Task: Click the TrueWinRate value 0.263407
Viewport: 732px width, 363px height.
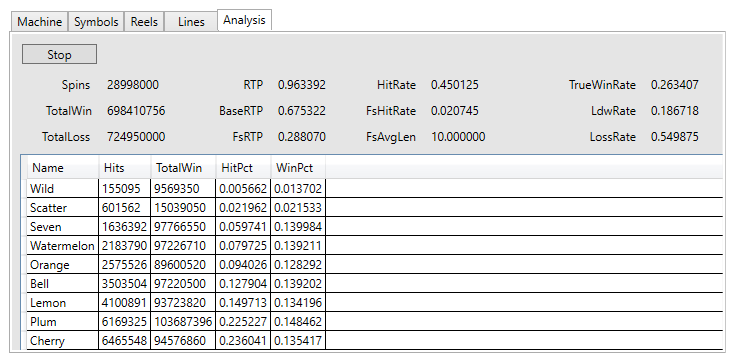Action: (x=675, y=85)
